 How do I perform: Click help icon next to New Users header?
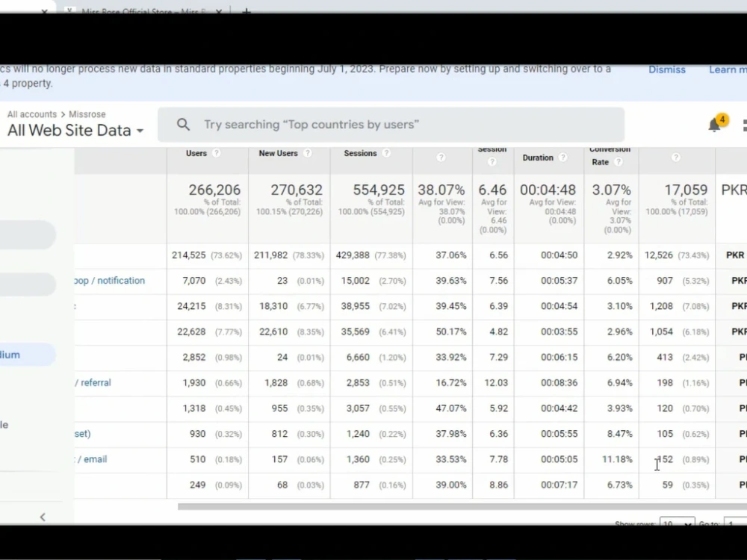[x=308, y=153]
